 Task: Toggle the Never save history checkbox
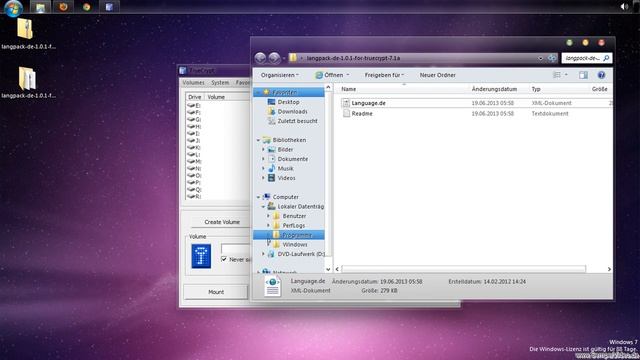pos(224,259)
